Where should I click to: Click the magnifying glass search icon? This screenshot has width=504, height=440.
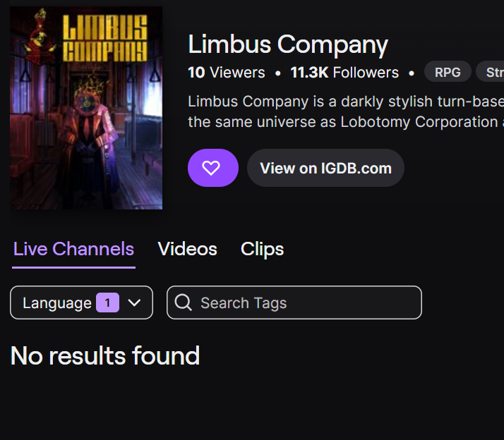pos(183,302)
